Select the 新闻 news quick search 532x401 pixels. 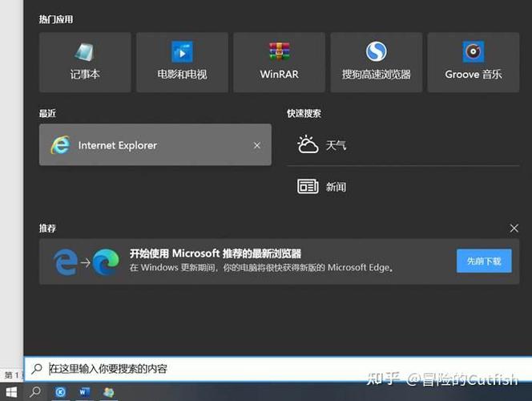click(x=403, y=186)
